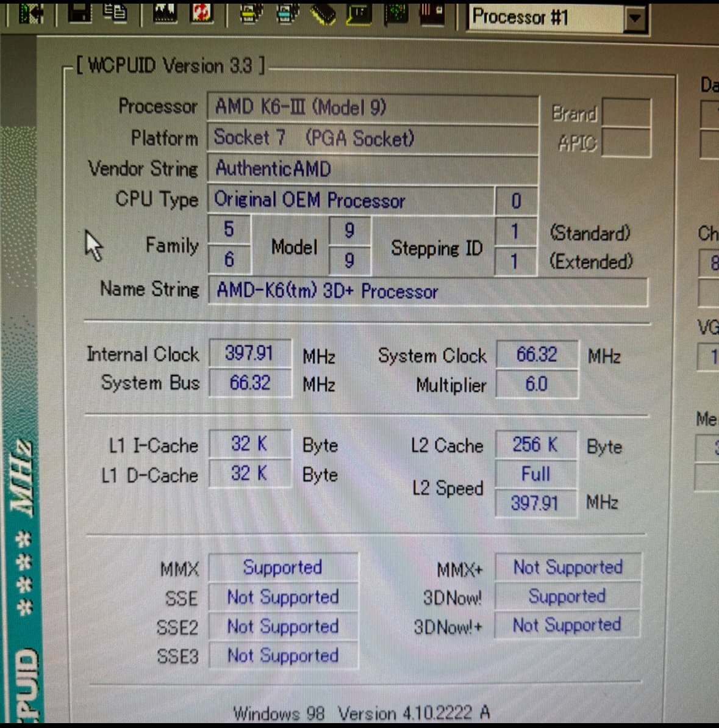The height and width of the screenshot is (728, 719).
Task: Click the green circuit board toolbar icon
Action: point(396,13)
